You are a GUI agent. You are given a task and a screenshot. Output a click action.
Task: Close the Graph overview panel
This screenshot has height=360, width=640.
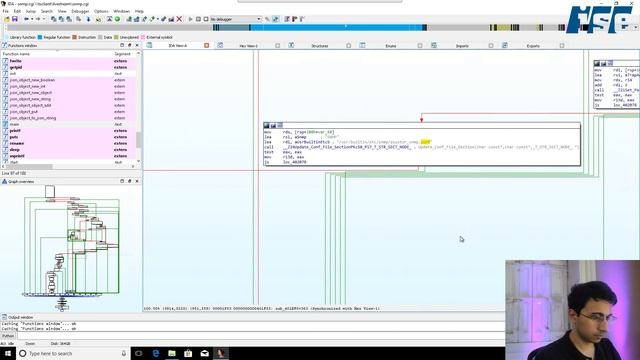[x=137, y=181]
